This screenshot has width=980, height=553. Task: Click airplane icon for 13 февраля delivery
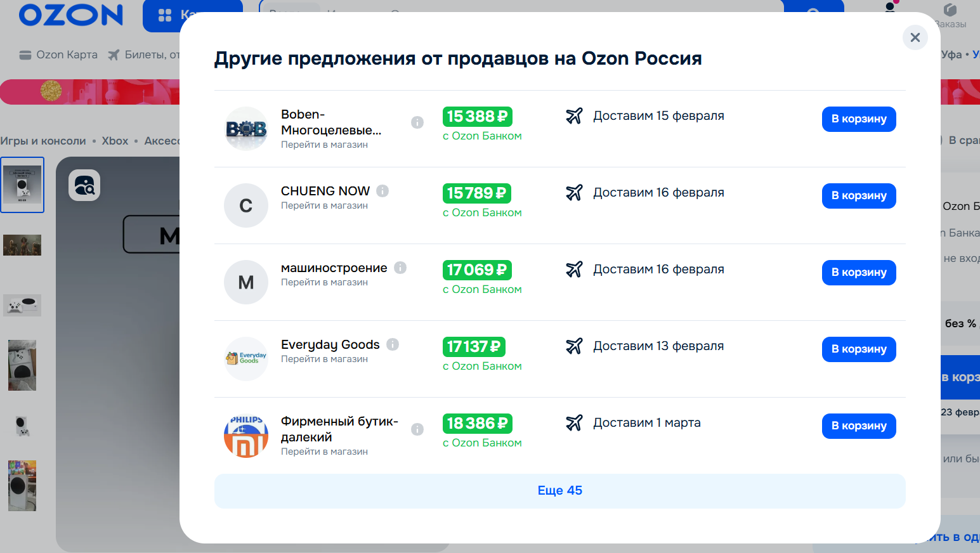pyautogui.click(x=574, y=346)
